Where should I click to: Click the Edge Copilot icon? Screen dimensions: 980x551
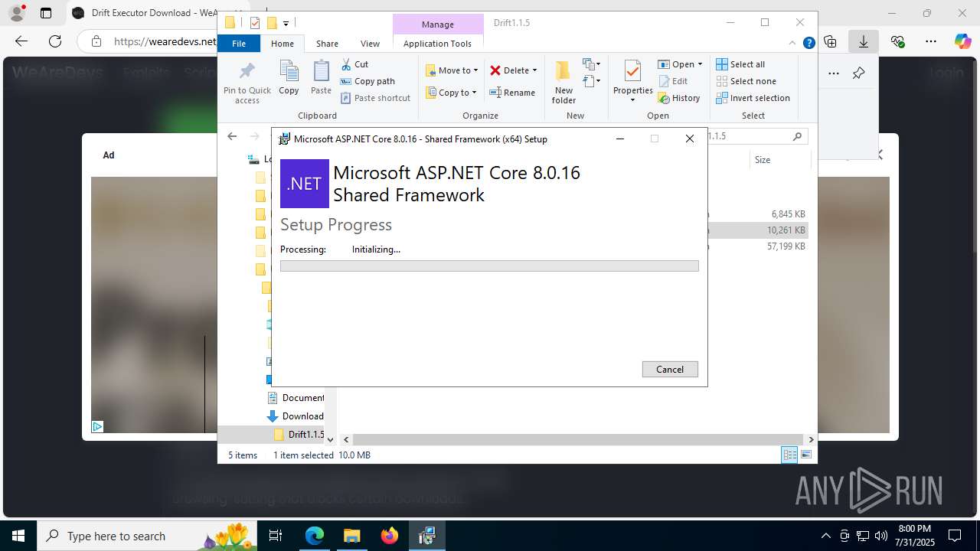click(x=962, y=41)
